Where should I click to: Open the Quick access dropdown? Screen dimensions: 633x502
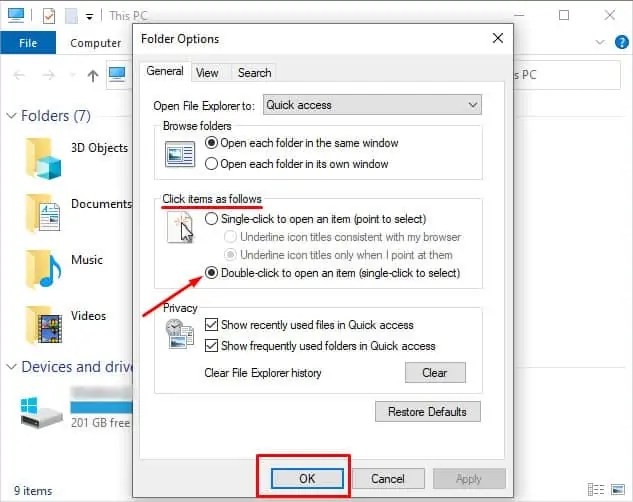(x=372, y=105)
